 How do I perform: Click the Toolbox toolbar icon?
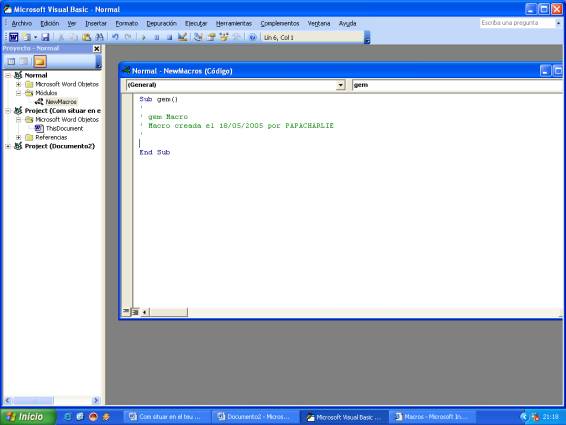tap(237, 37)
